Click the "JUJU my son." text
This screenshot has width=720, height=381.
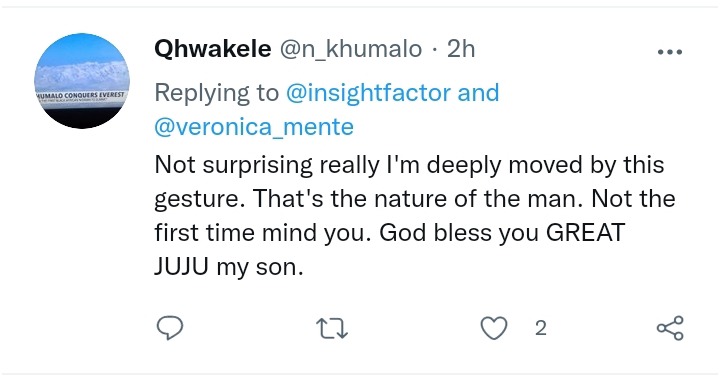tap(229, 267)
